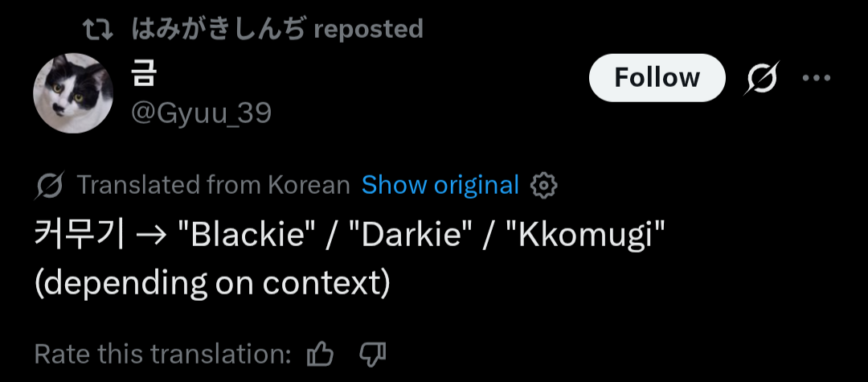868x382 pixels.
Task: Rate translation with thumbs up
Action: click(x=320, y=353)
